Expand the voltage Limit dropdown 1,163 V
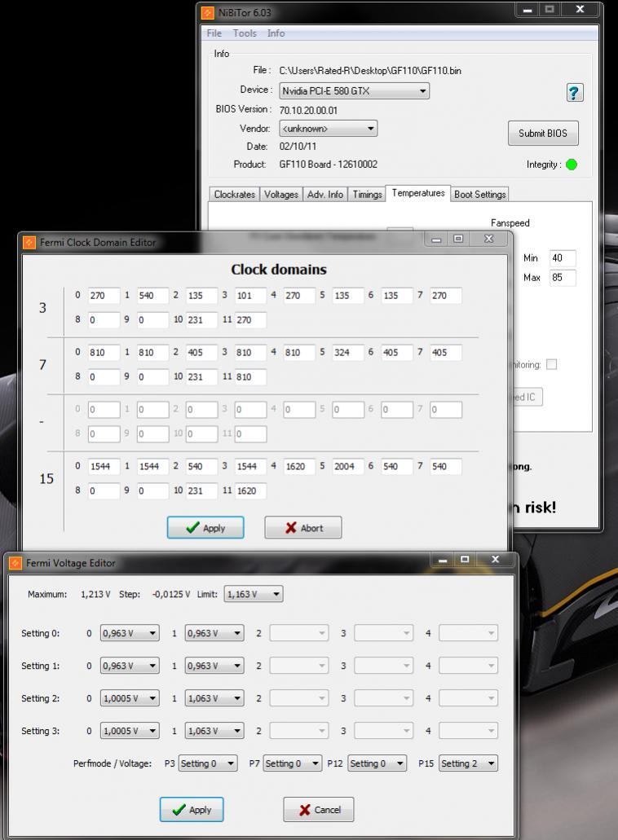The width and height of the screenshot is (618, 840). [254, 594]
